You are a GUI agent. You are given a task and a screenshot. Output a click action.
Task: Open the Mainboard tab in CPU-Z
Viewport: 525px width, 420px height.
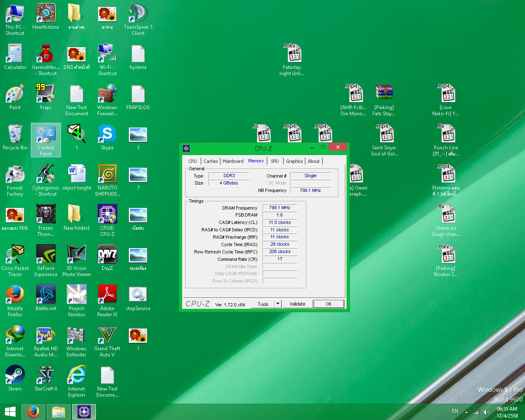(233, 161)
